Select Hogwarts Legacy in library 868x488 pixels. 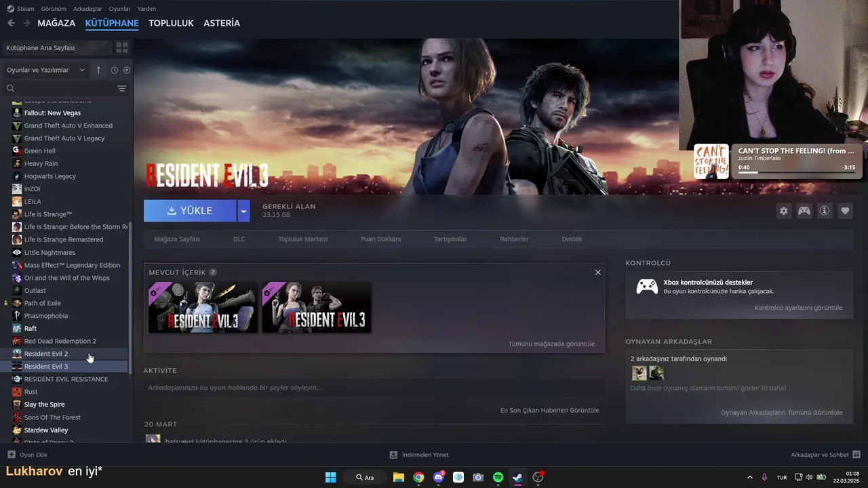pyautogui.click(x=50, y=176)
